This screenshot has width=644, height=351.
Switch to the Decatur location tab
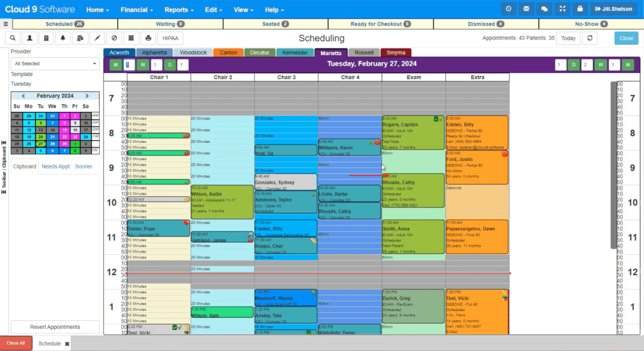[x=259, y=52]
